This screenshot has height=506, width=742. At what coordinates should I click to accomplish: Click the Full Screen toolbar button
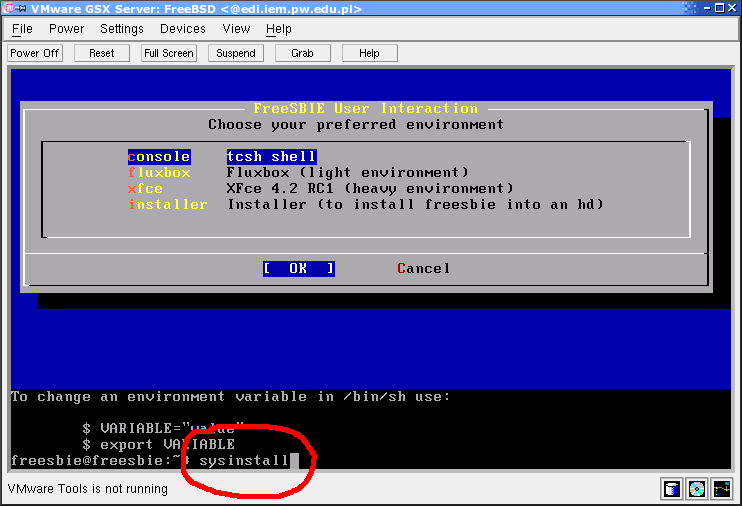(x=169, y=53)
